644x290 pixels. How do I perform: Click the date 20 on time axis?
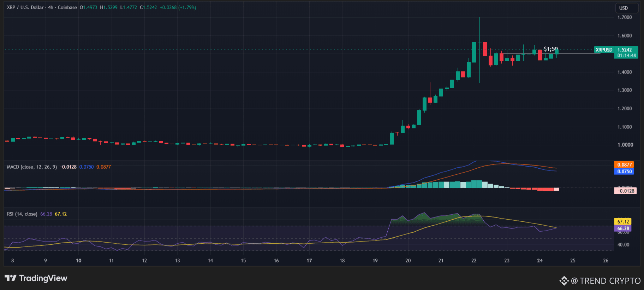click(408, 261)
